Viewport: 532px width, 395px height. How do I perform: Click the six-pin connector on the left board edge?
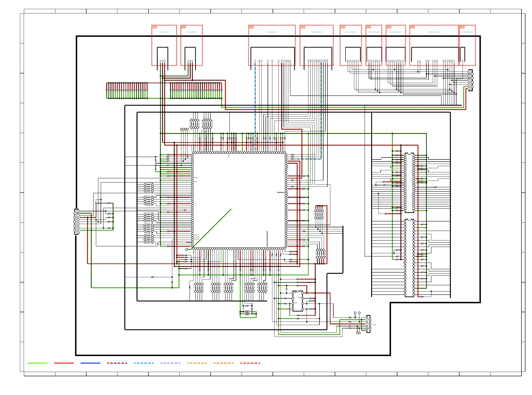(76, 222)
